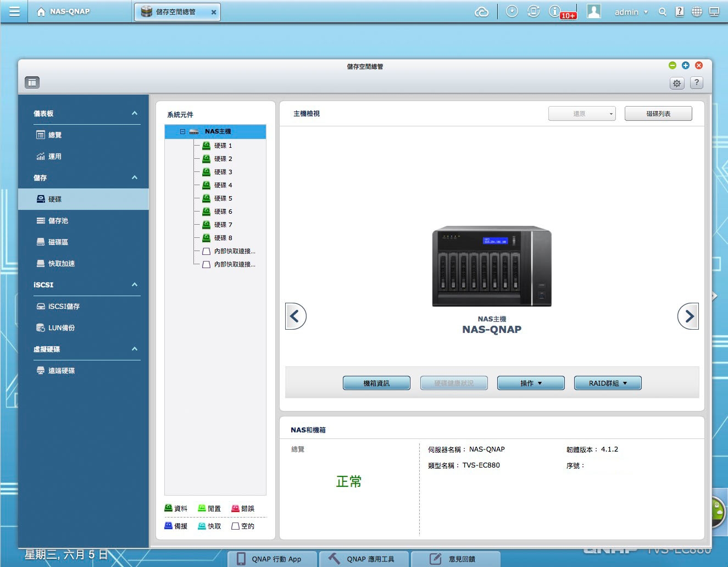728x567 pixels.
Task: Collapse the 虛擬硬碟 sidebar section
Action: click(135, 349)
